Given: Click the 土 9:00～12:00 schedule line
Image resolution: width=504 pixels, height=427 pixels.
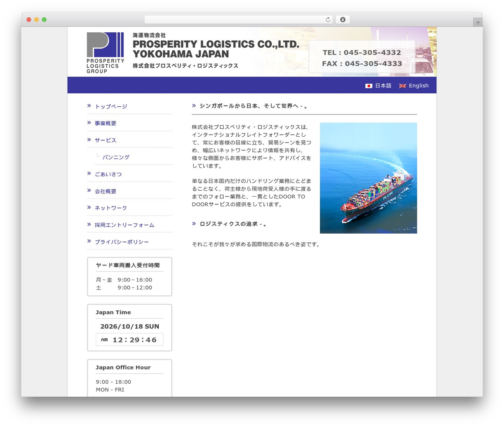Looking at the screenshot, I should [124, 288].
